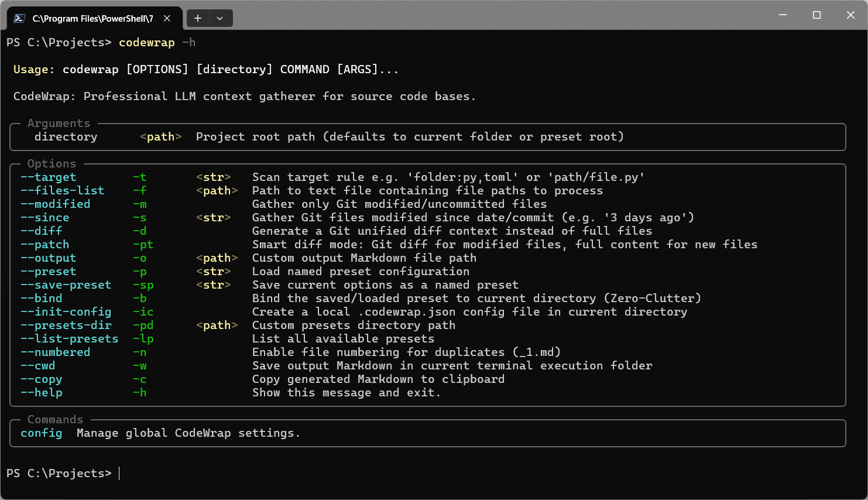Click 'List all available presets' text
The width and height of the screenshot is (868, 500).
tap(344, 339)
